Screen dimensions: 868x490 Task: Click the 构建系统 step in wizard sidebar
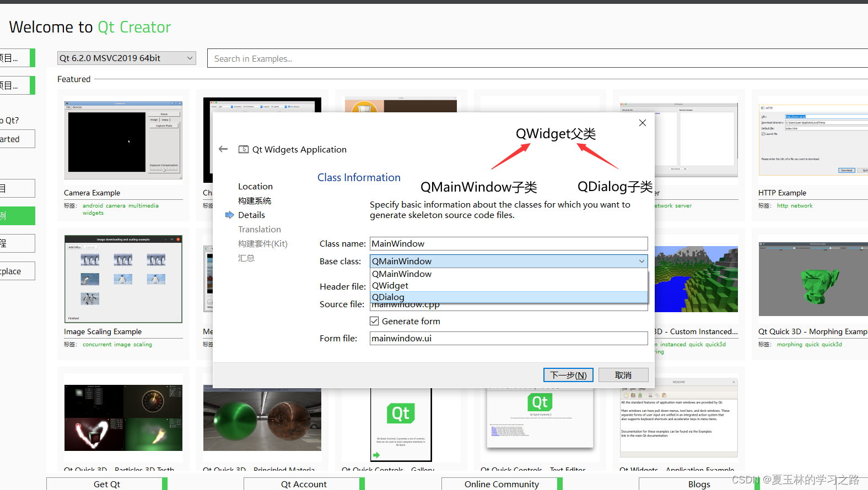(x=255, y=200)
